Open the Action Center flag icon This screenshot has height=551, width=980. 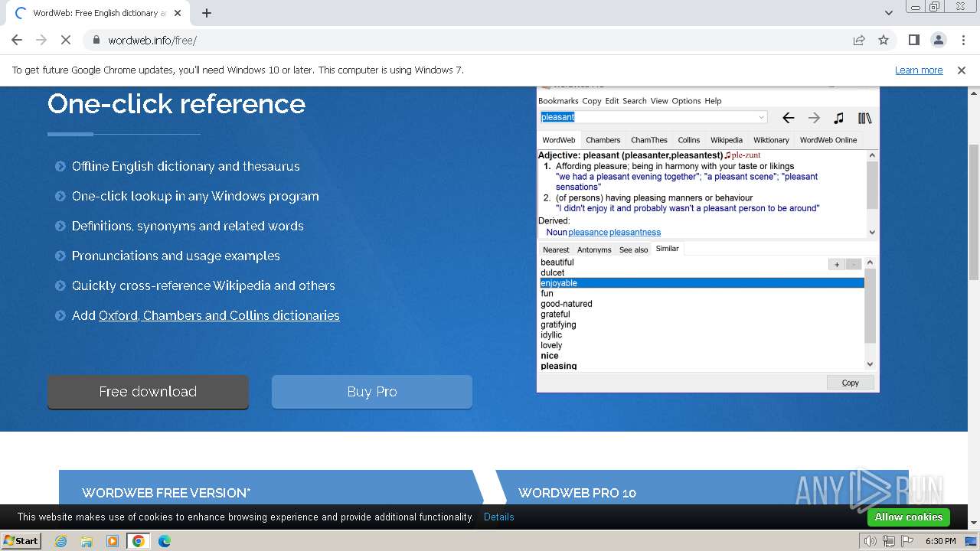[908, 541]
